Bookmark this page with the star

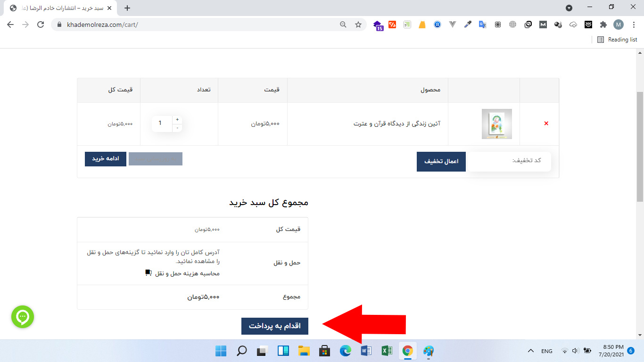click(358, 24)
